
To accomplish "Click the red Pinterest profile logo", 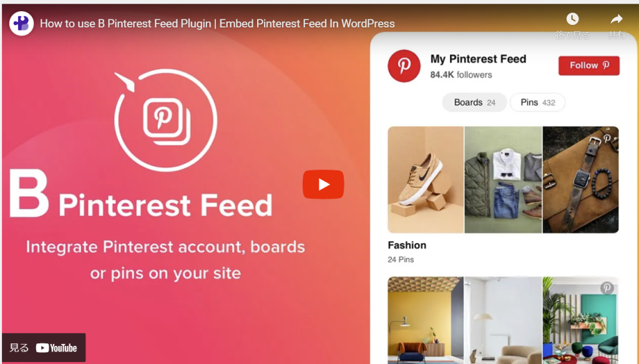I will 404,66.
